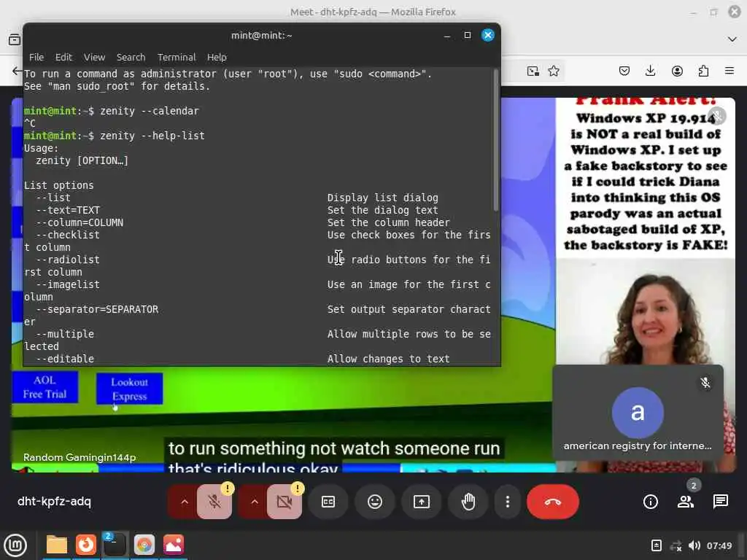747x560 pixels.
Task: Click the american registry participant tile
Action: tap(638, 412)
